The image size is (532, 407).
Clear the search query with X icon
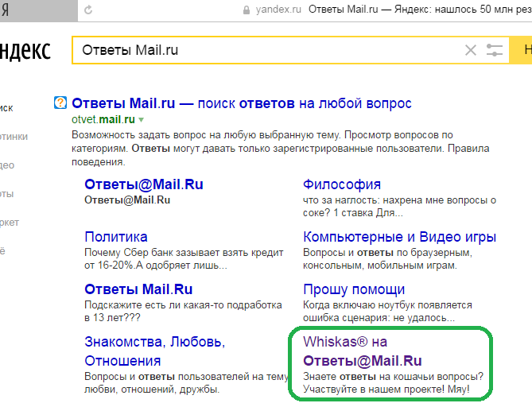click(471, 50)
